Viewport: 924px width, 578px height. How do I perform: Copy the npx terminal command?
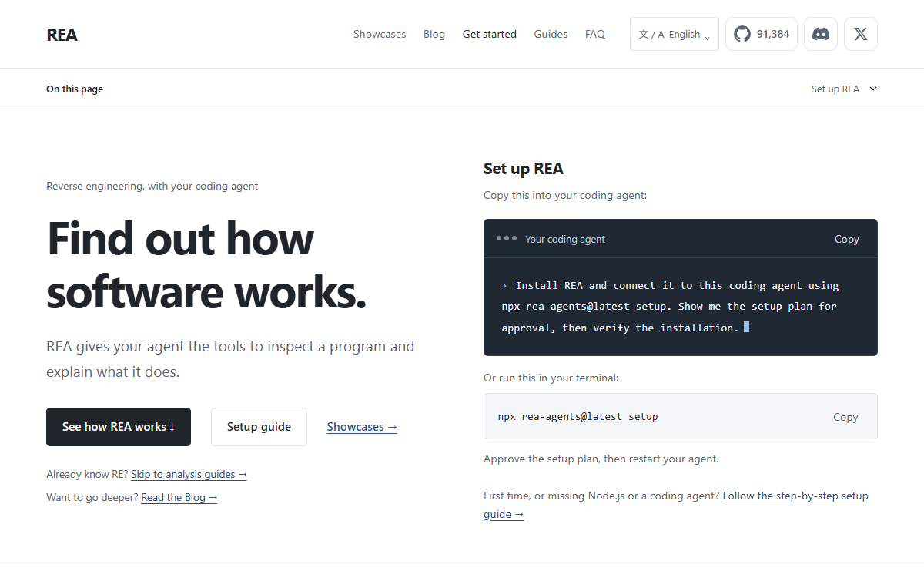(845, 417)
